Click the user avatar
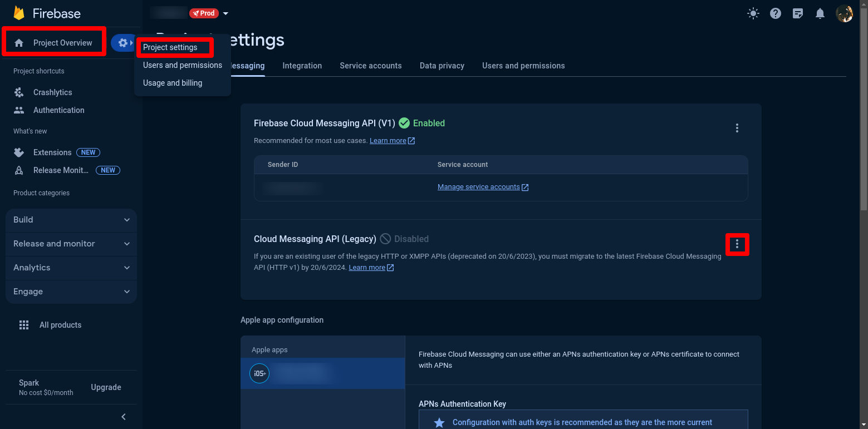Image resolution: width=868 pixels, height=429 pixels. pos(845,13)
